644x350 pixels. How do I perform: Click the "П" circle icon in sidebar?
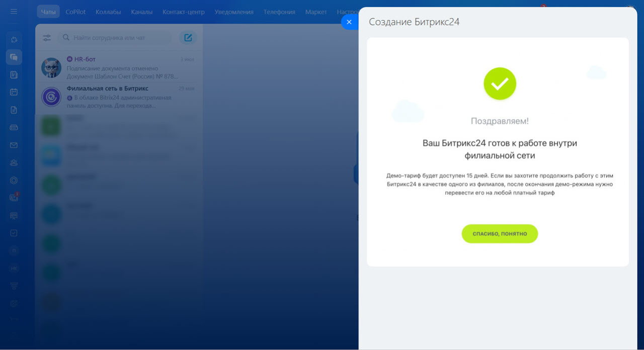point(14,250)
